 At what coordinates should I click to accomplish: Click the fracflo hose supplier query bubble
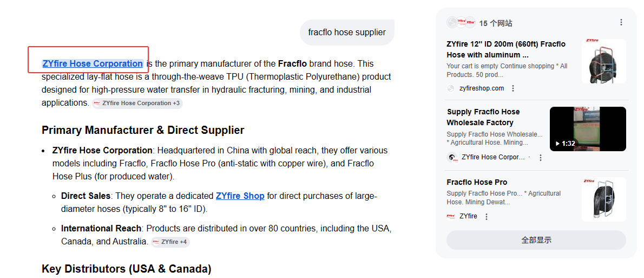(347, 33)
